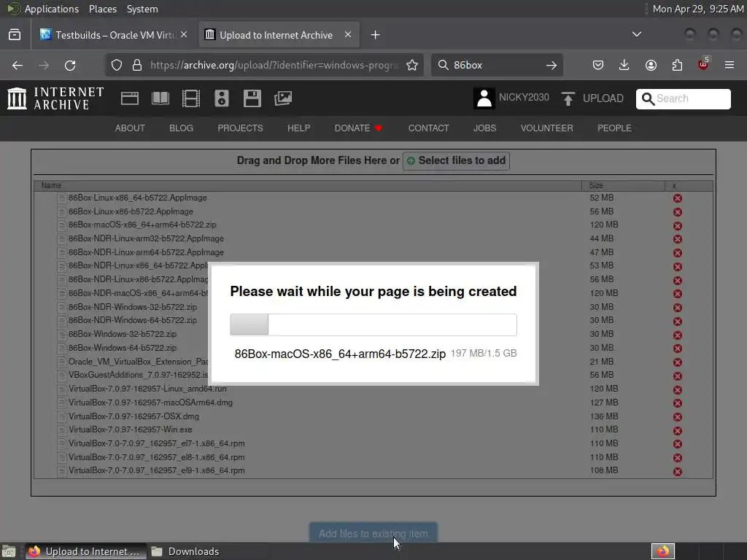
Task: Show the site padlock security info
Action: 137,65
